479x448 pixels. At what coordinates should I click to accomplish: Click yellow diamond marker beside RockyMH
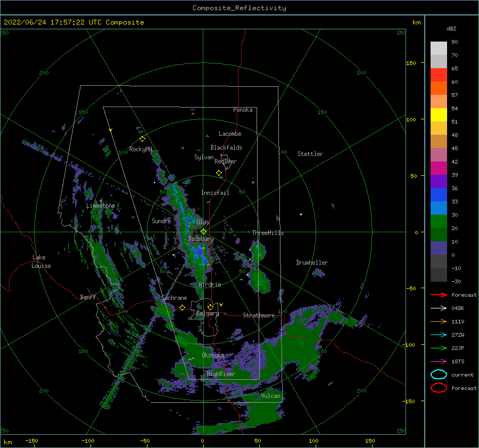pos(142,139)
